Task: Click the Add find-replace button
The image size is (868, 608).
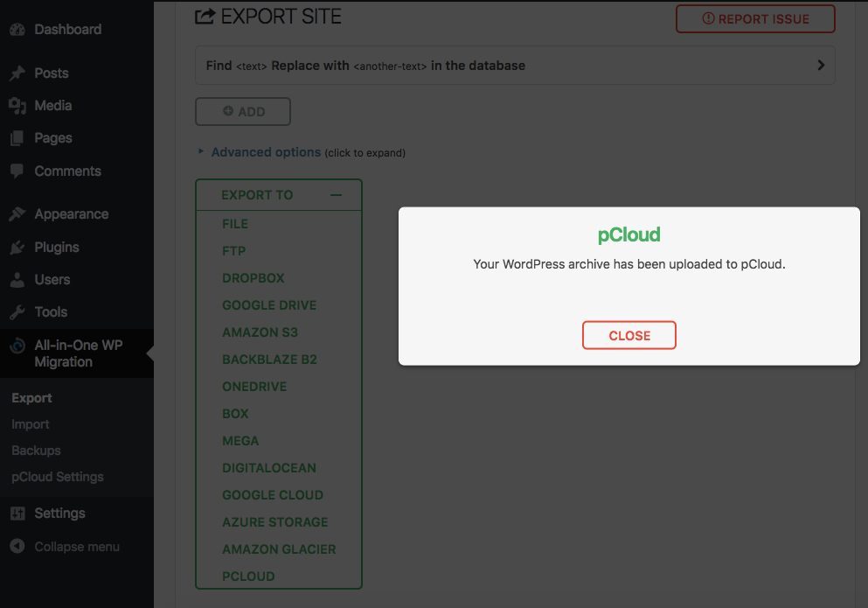Action: (x=242, y=111)
